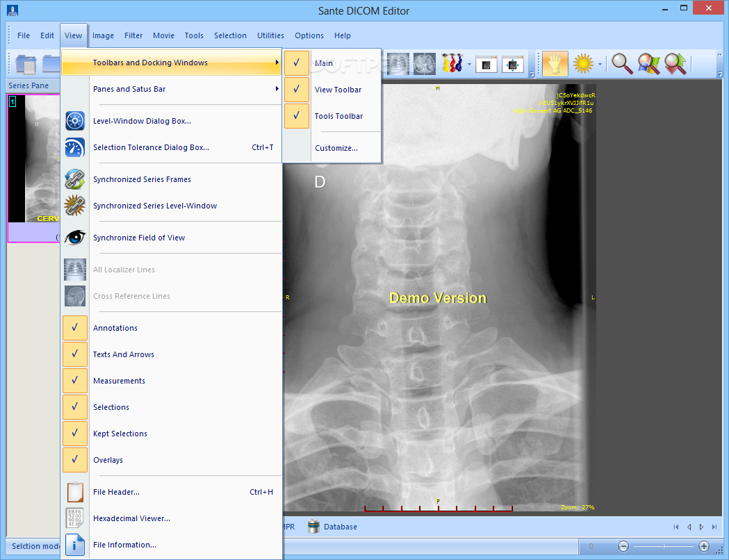Open the Options menu
729x560 pixels.
309,35
